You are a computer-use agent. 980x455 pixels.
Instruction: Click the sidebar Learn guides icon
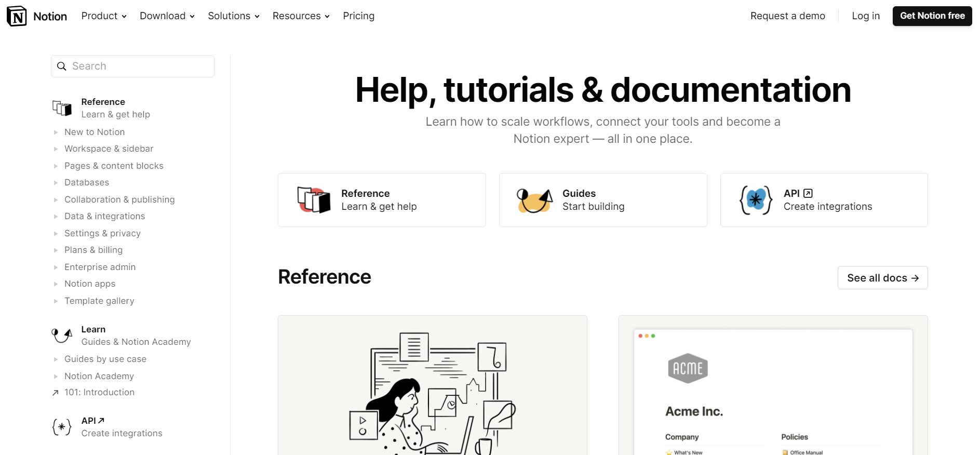pyautogui.click(x=62, y=336)
